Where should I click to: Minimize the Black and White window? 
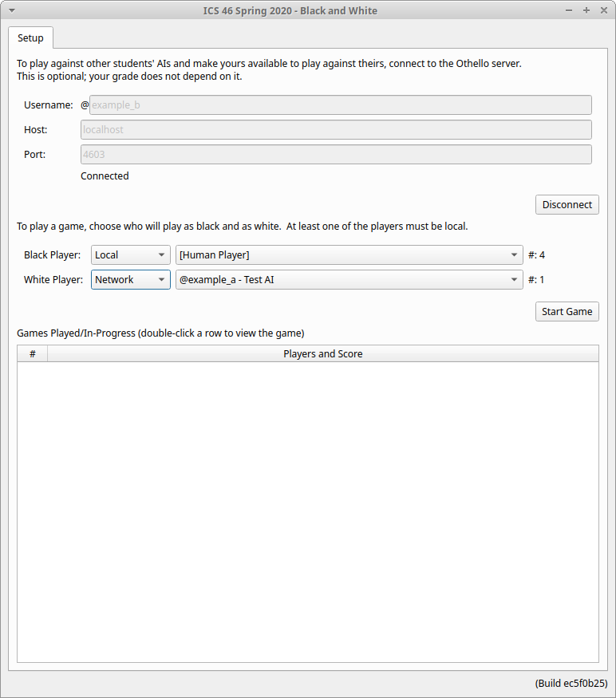569,10
